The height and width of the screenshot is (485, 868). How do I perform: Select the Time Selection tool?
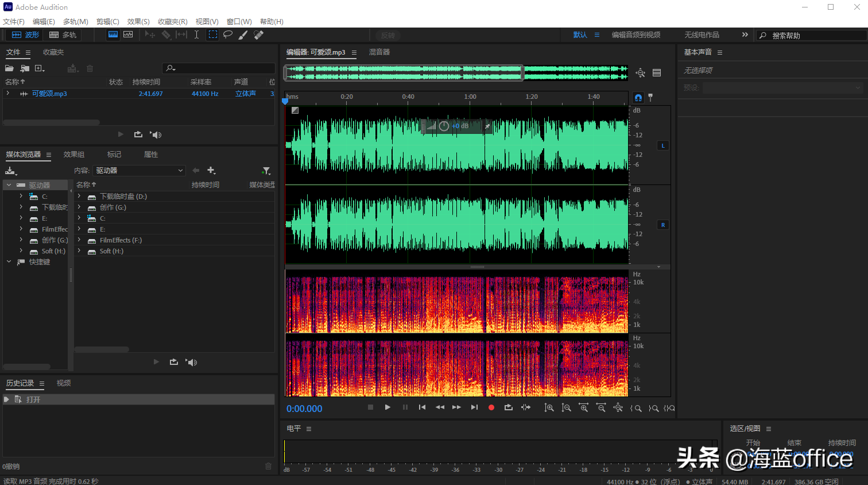coord(196,34)
